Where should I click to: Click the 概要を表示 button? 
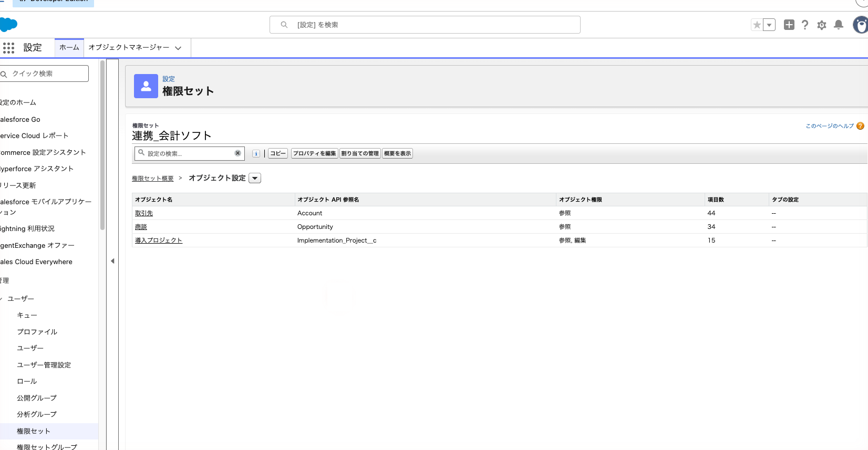397,153
